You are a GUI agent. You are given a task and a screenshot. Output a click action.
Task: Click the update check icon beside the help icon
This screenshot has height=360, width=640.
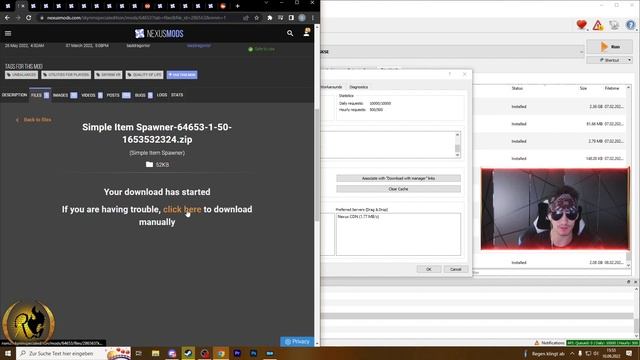[x=614, y=25]
